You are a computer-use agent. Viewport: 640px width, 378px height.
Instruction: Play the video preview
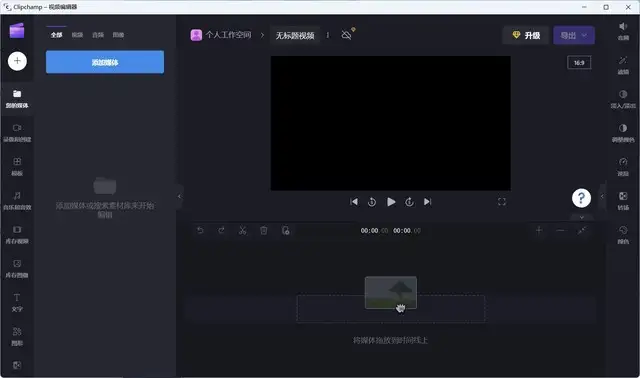[391, 202]
